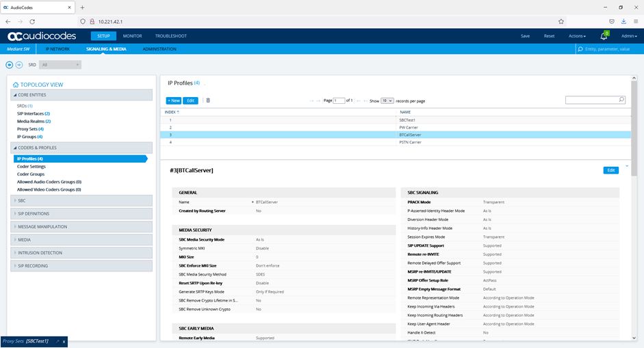644x348 pixels.
Task: Select the PSTN Carrier row
Action: tap(396, 142)
